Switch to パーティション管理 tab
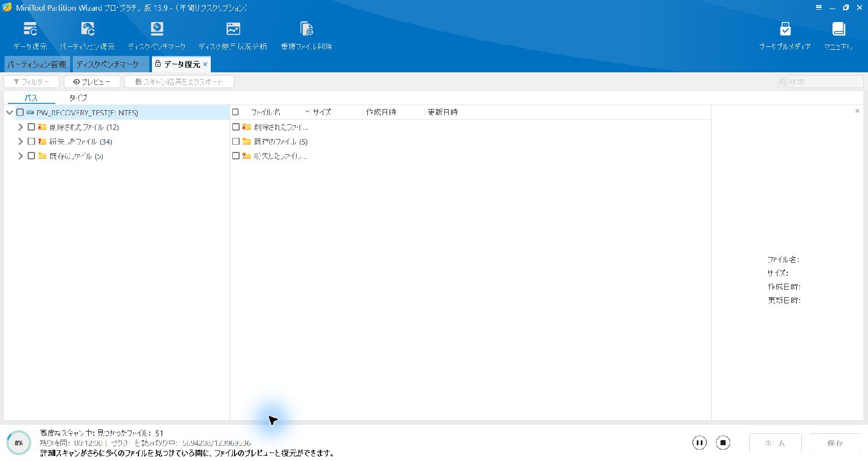Image resolution: width=868 pixels, height=461 pixels. [x=37, y=64]
